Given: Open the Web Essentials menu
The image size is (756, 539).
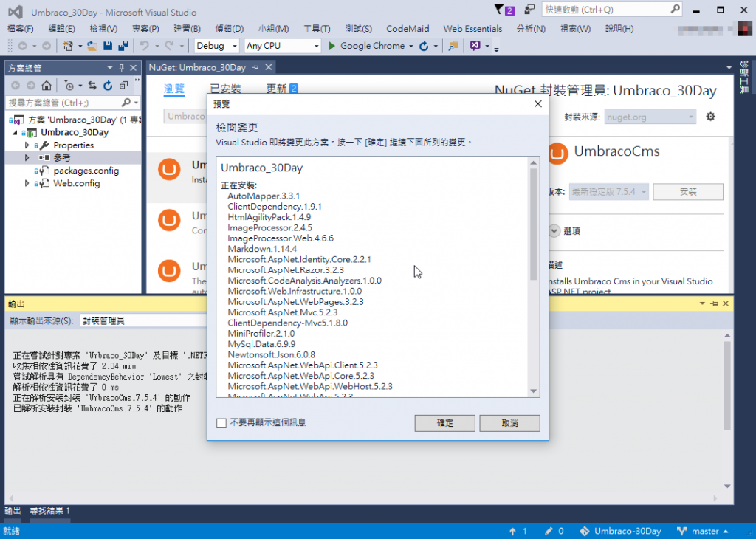Looking at the screenshot, I should click(x=472, y=29).
